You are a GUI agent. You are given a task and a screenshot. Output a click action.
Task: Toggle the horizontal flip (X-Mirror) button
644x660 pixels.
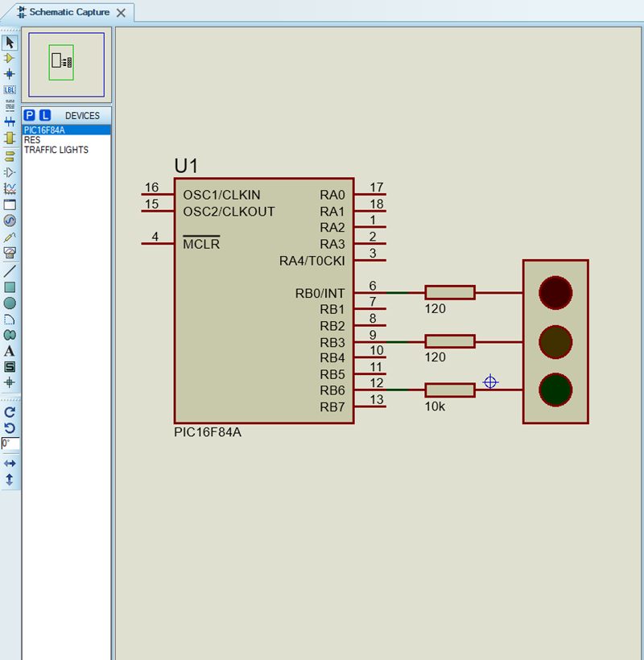(10, 464)
